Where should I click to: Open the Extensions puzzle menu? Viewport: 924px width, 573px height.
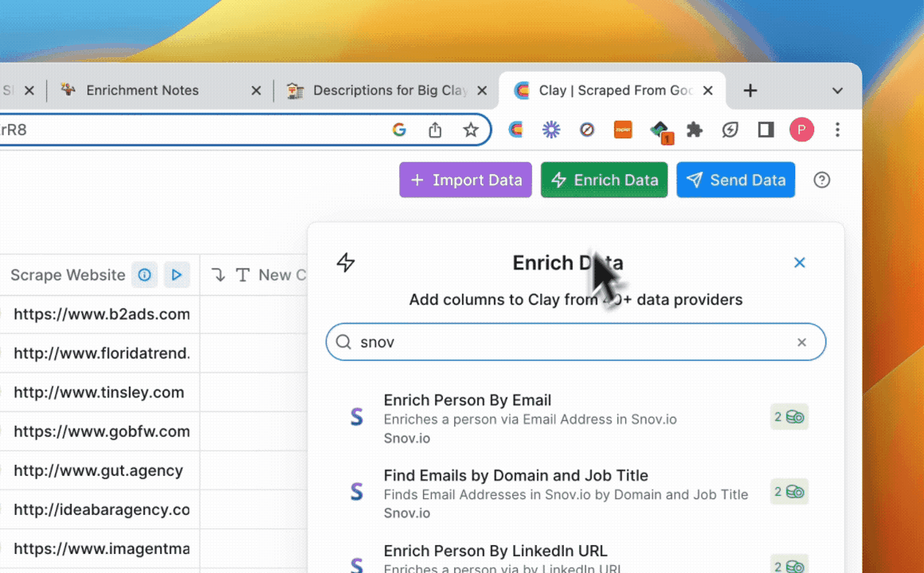pos(695,130)
